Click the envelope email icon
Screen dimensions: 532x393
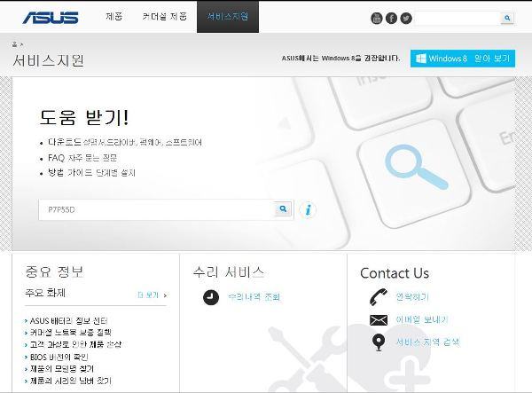[x=379, y=319]
